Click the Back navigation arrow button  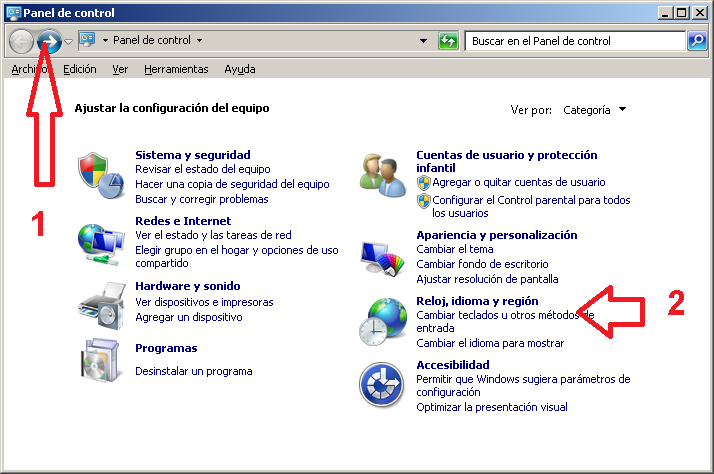click(21, 41)
